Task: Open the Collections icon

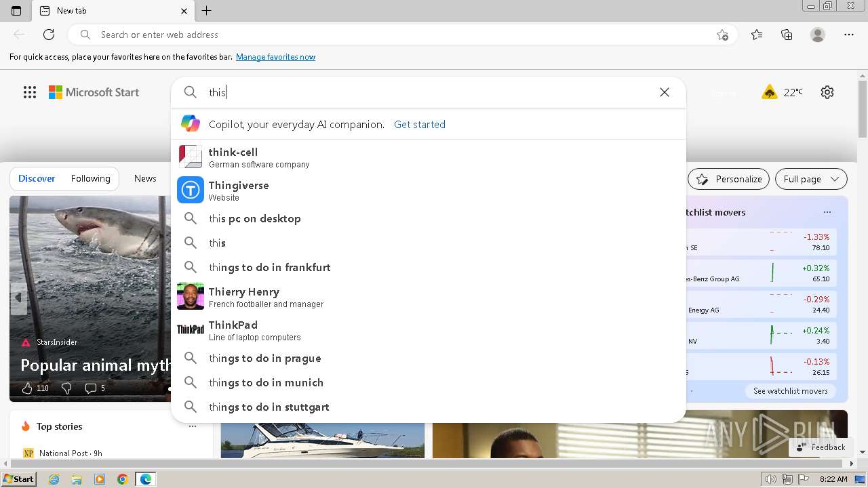Action: coord(787,35)
